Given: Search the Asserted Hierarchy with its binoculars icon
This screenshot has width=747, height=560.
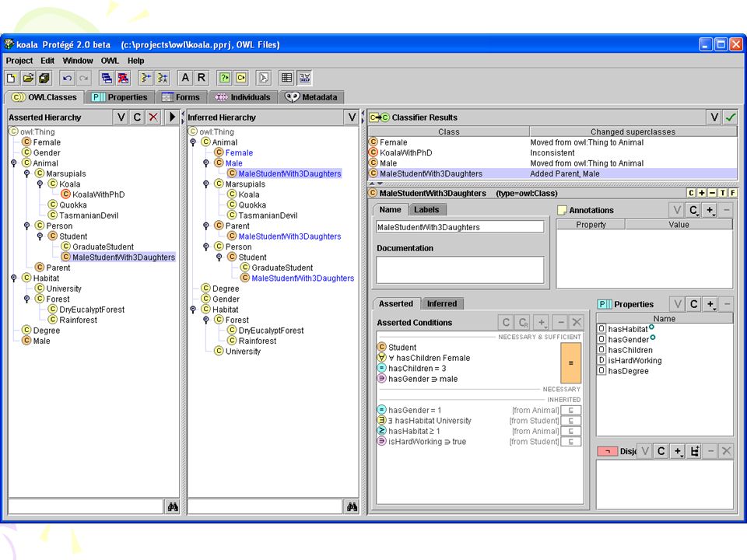Looking at the screenshot, I should pos(173,506).
